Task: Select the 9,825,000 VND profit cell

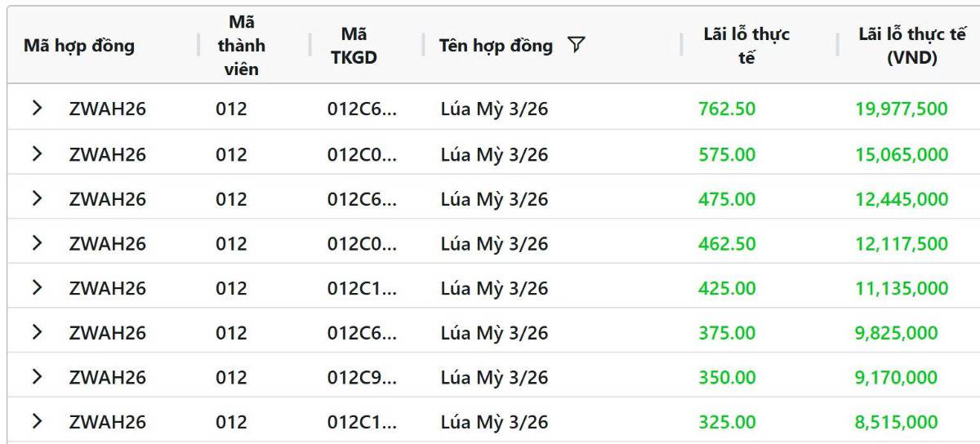Action: pos(896,333)
